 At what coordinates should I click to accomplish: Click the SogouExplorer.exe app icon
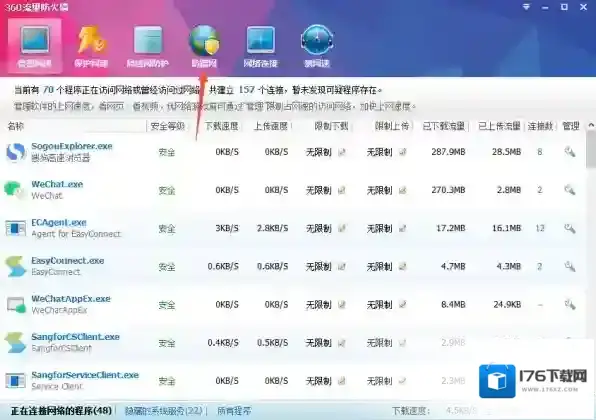(x=16, y=152)
